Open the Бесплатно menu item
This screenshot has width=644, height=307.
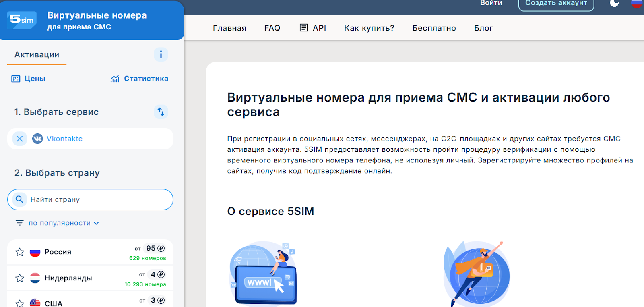coord(434,28)
